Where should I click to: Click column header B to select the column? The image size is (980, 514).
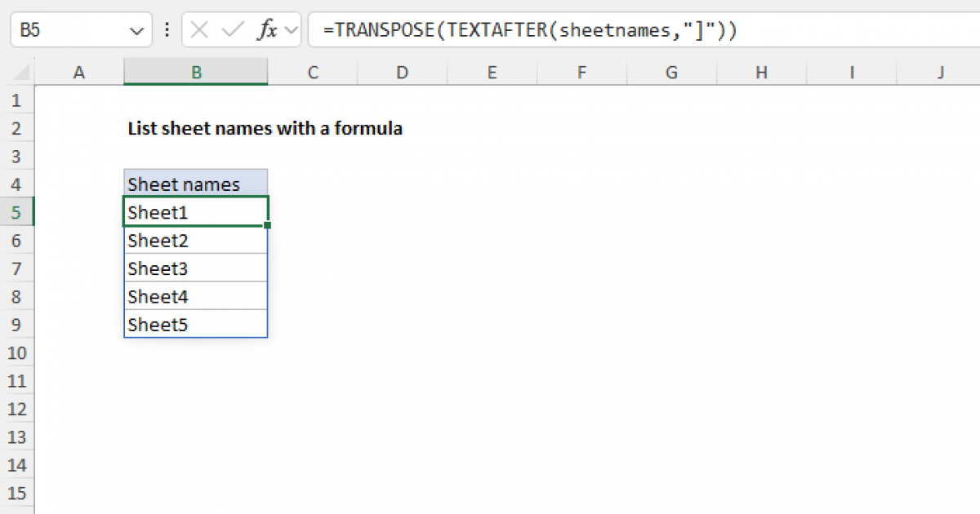pos(195,72)
